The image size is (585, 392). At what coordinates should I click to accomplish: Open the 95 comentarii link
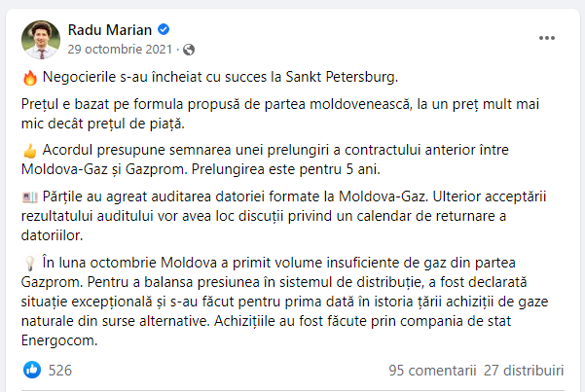(432, 370)
